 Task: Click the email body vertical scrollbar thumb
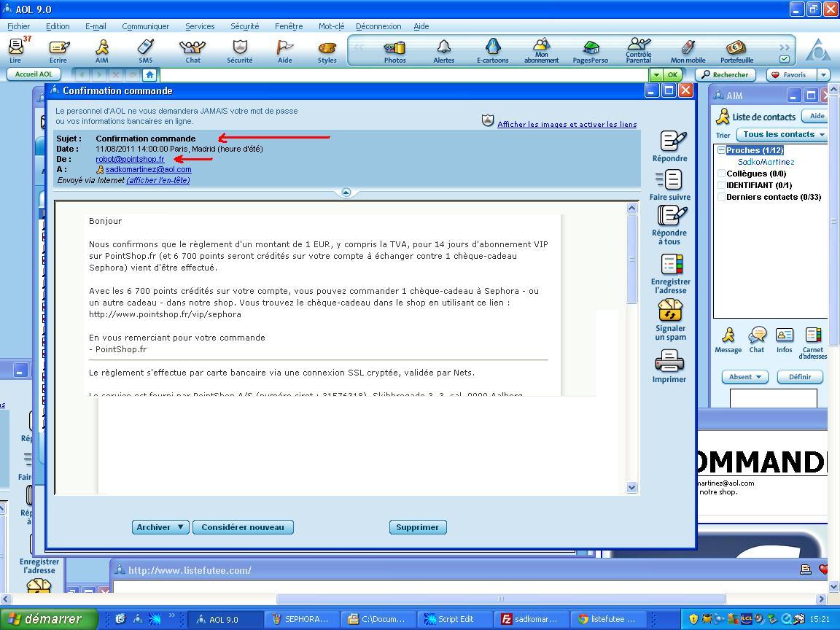[631, 259]
